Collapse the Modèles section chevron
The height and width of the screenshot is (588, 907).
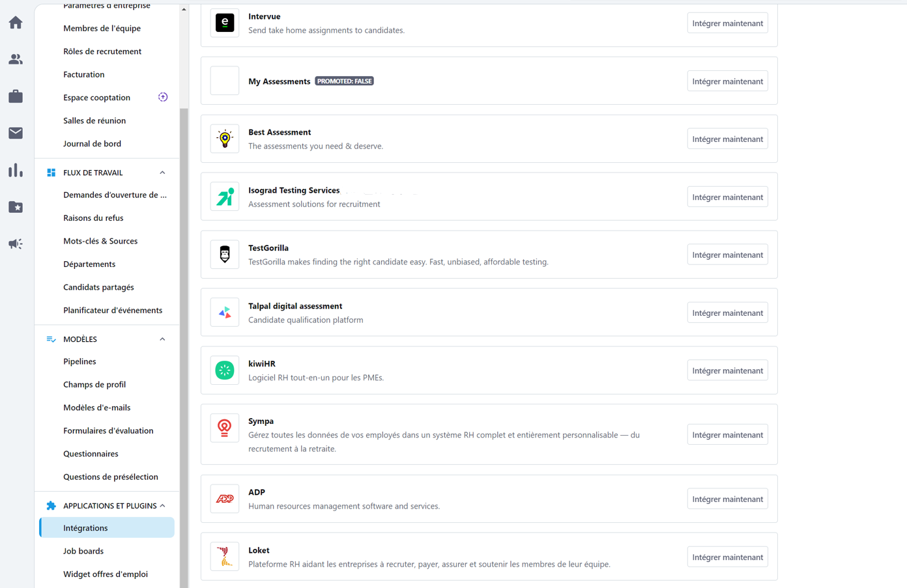162,339
